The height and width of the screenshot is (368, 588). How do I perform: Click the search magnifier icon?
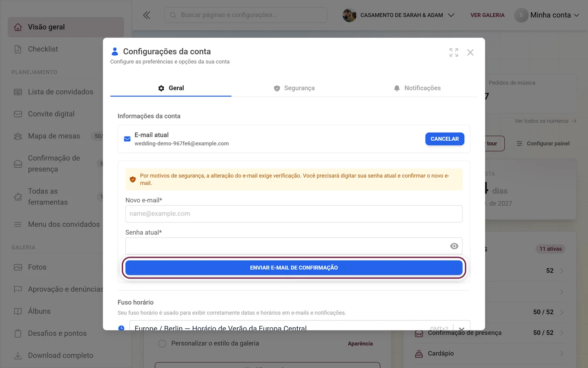coord(173,15)
